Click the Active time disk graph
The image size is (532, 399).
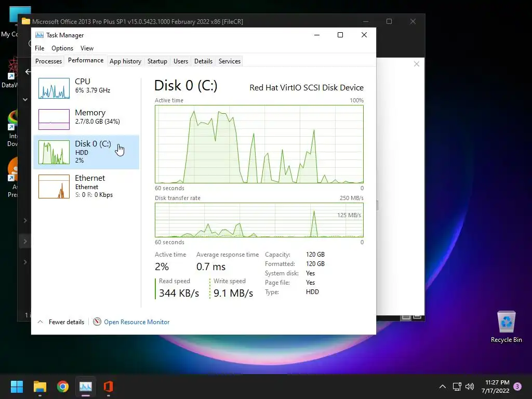click(x=259, y=144)
